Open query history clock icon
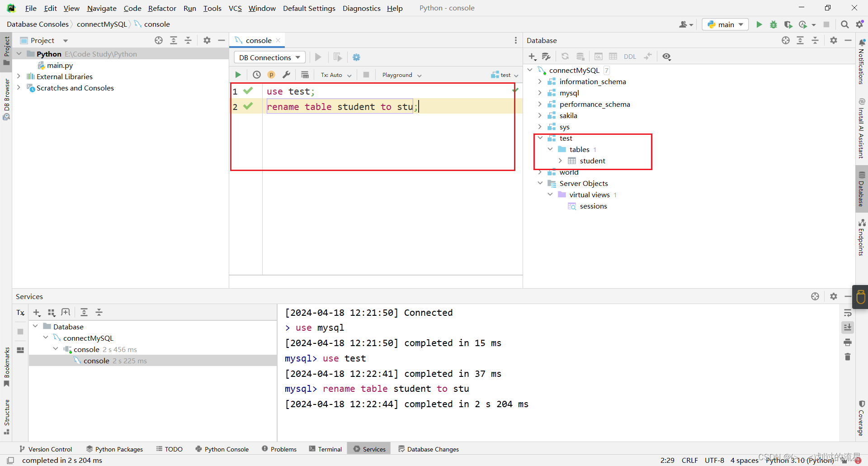This screenshot has height=466, width=868. click(x=256, y=75)
